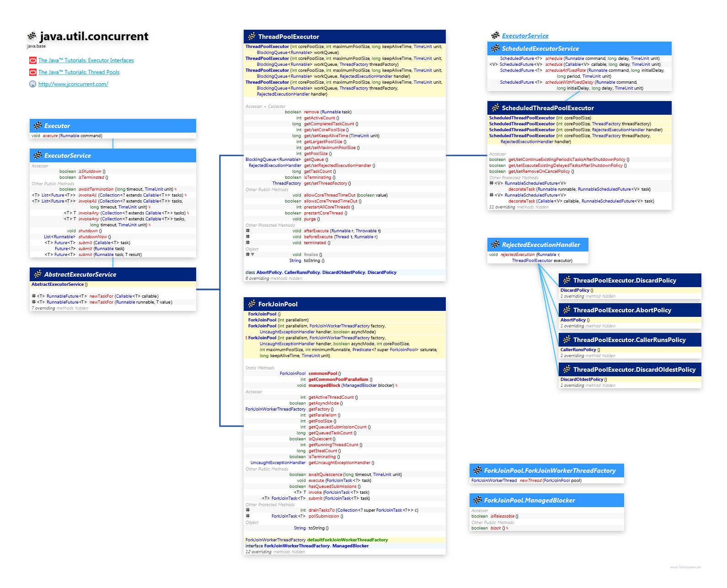Image resolution: width=727 pixels, height=588 pixels.
Task: Click the ScheduledThreadPoolExecutor class icon
Action: (x=495, y=108)
